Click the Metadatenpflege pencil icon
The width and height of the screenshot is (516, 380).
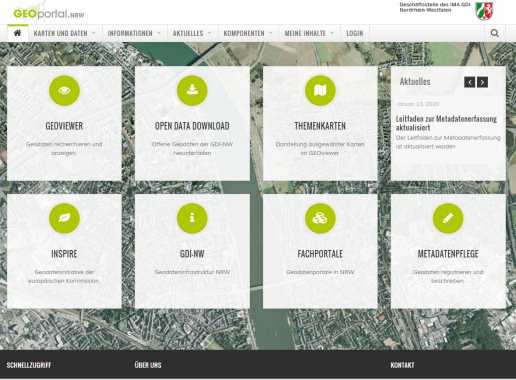448,218
